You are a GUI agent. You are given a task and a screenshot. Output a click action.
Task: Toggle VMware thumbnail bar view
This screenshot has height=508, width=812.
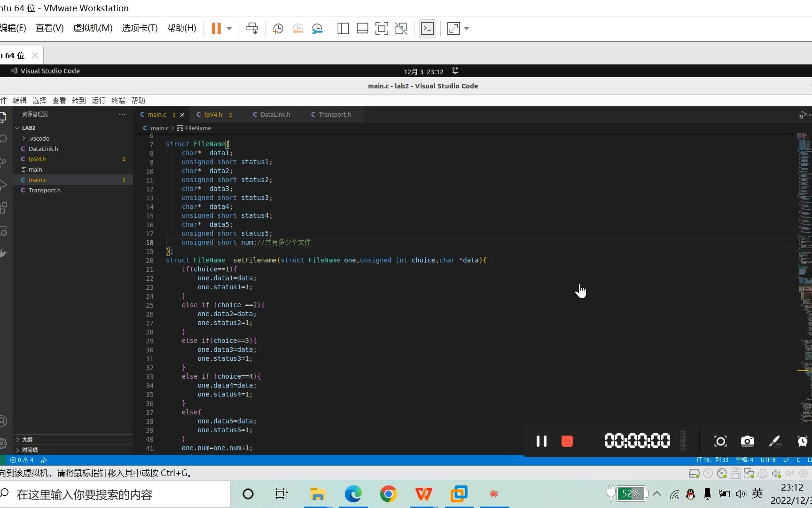pyautogui.click(x=362, y=29)
